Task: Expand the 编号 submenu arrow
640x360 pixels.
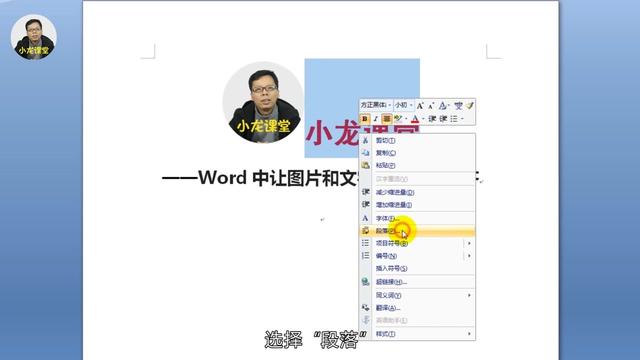Action: [x=469, y=256]
